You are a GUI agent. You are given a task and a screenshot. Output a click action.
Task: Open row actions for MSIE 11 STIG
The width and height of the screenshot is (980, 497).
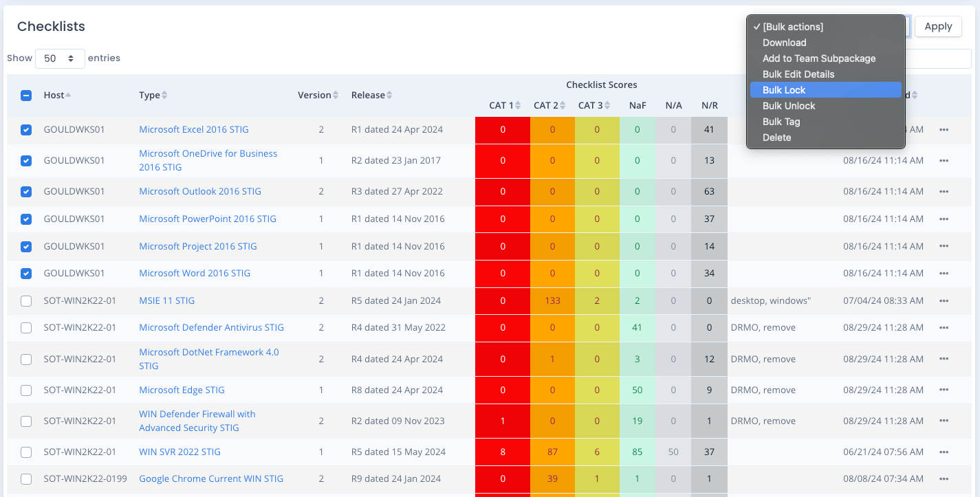(944, 300)
